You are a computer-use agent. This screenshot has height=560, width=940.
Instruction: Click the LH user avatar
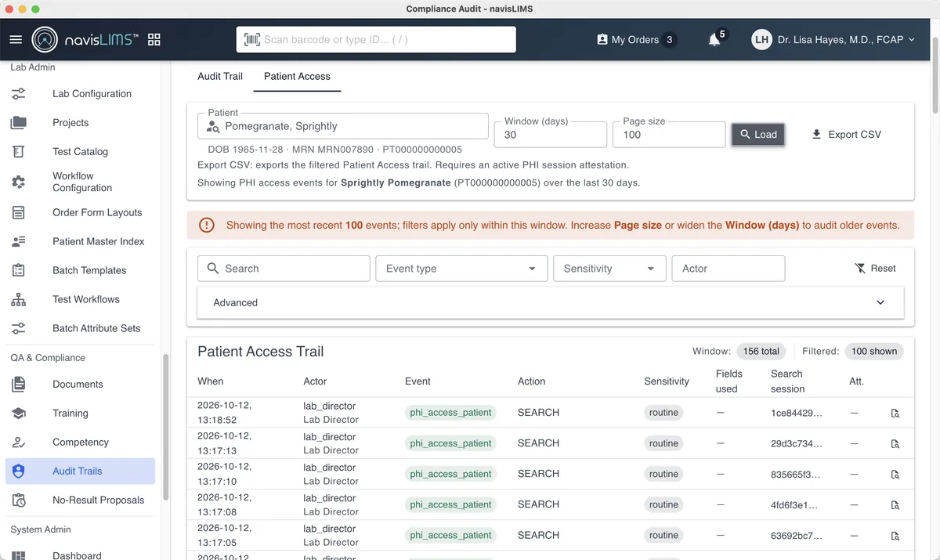(762, 39)
